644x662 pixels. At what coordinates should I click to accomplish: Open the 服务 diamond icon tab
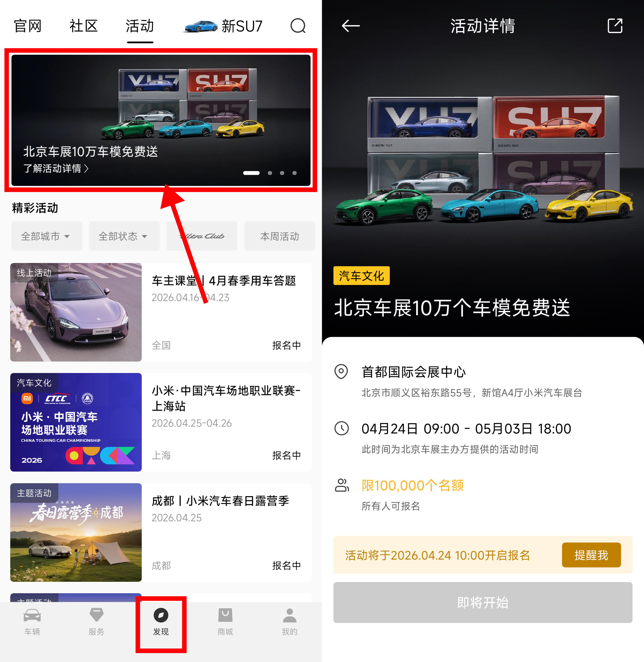[x=96, y=615]
